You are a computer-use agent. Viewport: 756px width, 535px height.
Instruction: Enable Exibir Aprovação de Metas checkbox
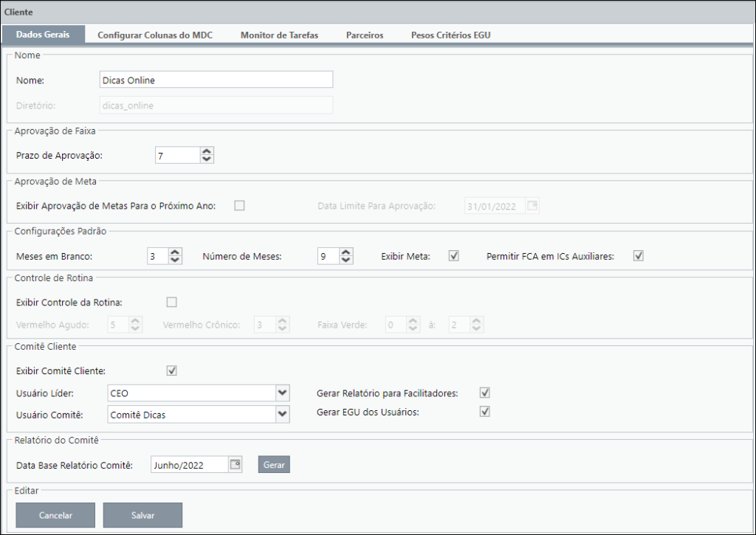coord(239,206)
